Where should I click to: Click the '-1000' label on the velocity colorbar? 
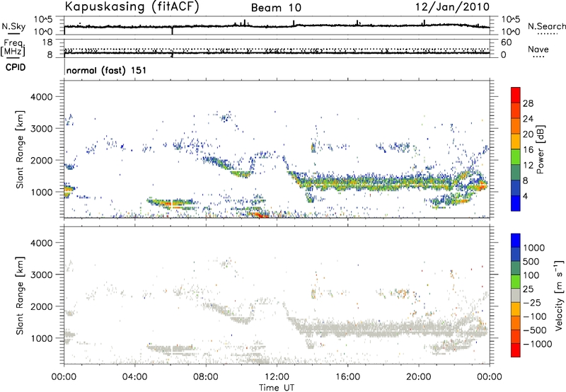(x=538, y=344)
